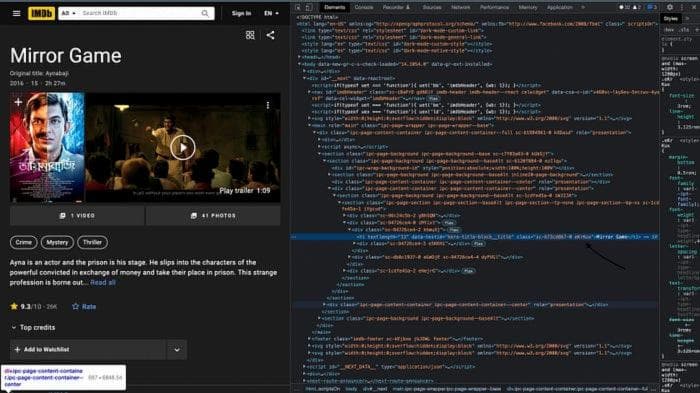This screenshot has width=700, height=393.
Task: Play the Mirror Game trailer
Action: click(183, 147)
